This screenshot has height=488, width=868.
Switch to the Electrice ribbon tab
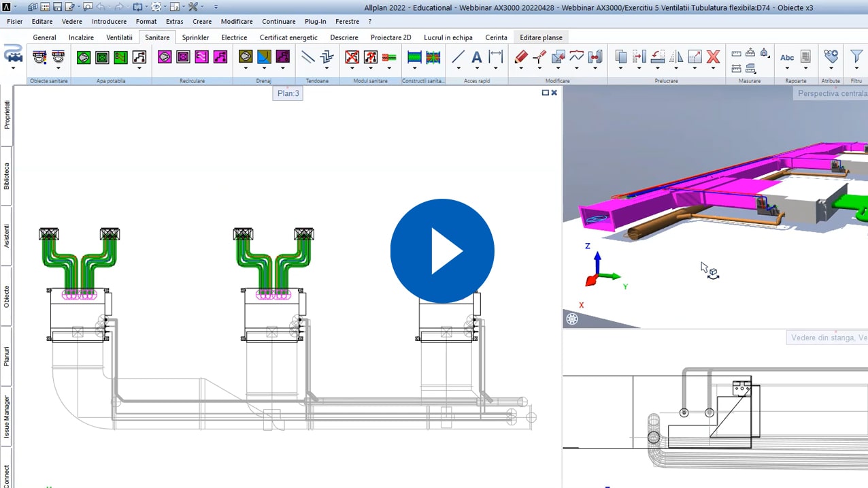coord(234,37)
